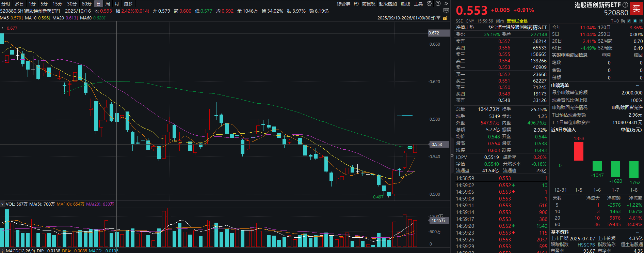Screen dimensions: 644x253
Task: Open the 查看L2全景 link
Action: tap(517, 21)
